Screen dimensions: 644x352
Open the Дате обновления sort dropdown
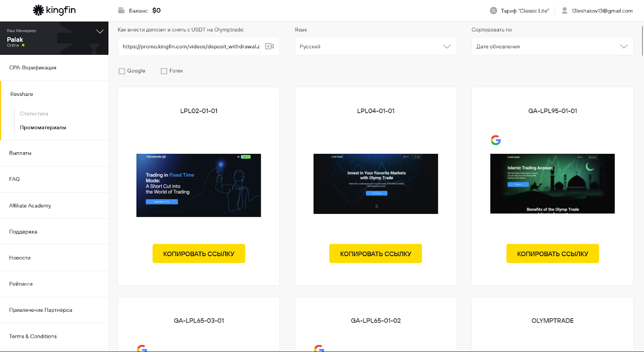552,46
